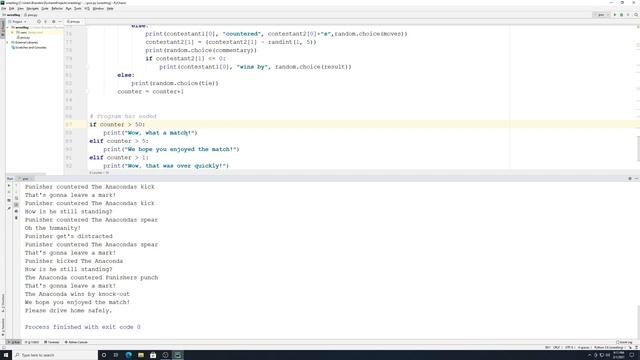Image resolution: width=640 pixels, height=360 pixels.
Task: Toggle soft-wrap icon in Run console
Action: pyautogui.click(x=16, y=198)
